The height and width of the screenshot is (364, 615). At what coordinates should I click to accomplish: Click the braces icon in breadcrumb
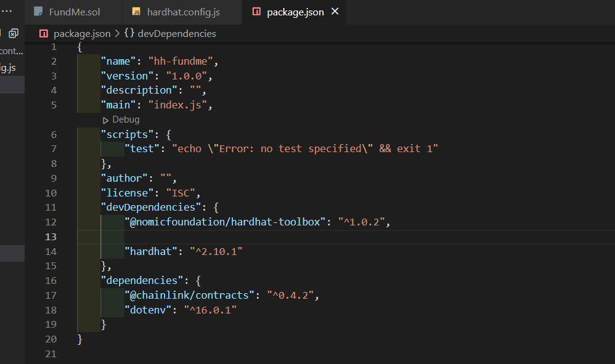[x=129, y=33]
